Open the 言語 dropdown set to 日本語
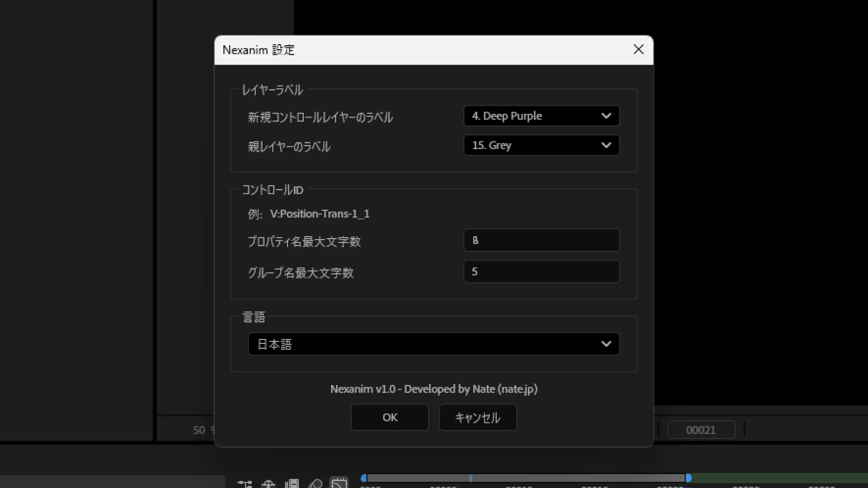The image size is (868, 488). (x=433, y=344)
